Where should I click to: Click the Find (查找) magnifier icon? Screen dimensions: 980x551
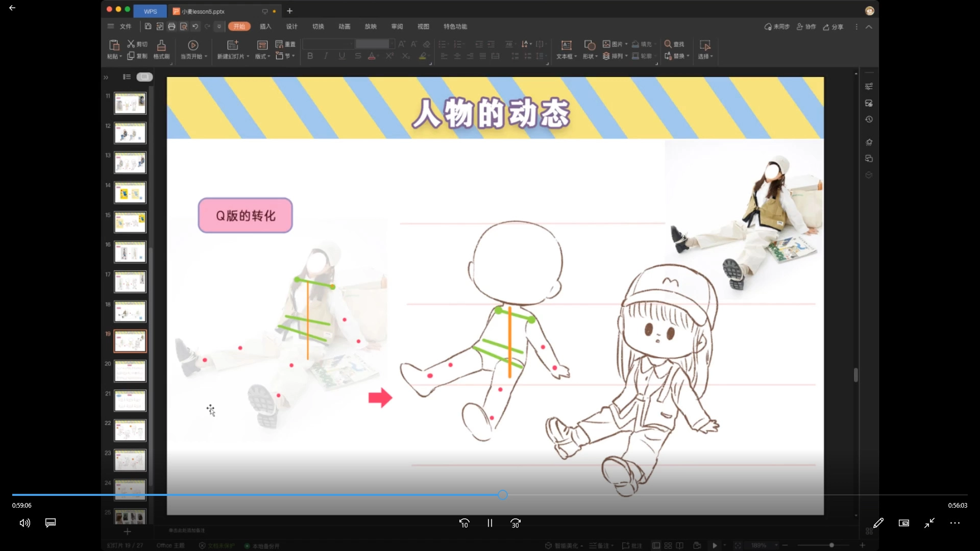click(x=668, y=44)
